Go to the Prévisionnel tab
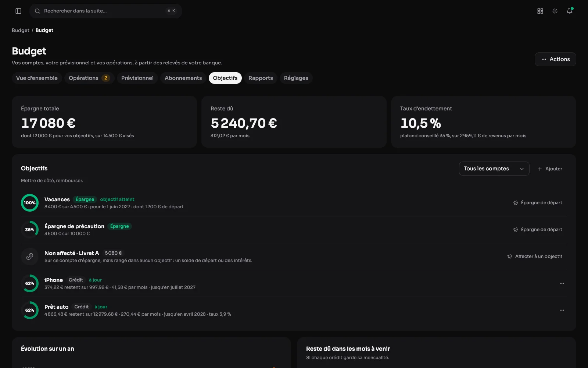 [x=137, y=78]
